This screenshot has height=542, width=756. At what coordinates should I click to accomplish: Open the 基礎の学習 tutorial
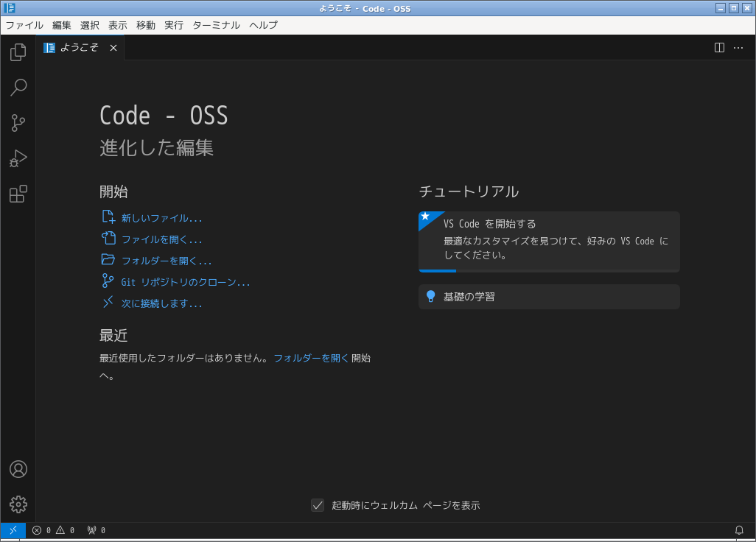point(549,296)
